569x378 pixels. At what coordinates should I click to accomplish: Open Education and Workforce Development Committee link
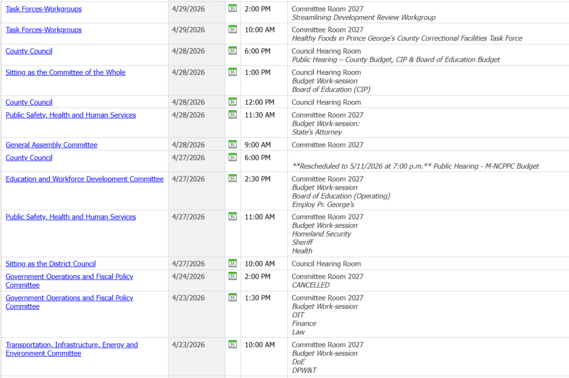point(85,179)
